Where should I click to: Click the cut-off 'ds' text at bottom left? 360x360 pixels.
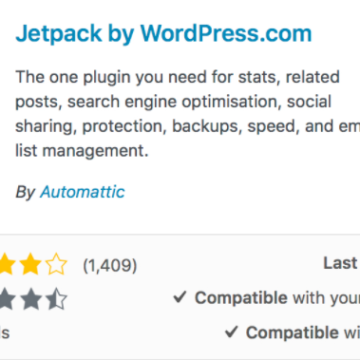point(5,332)
